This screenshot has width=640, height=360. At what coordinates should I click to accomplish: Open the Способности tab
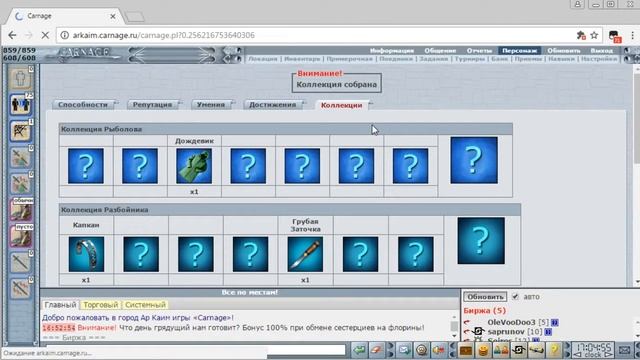coord(83,104)
